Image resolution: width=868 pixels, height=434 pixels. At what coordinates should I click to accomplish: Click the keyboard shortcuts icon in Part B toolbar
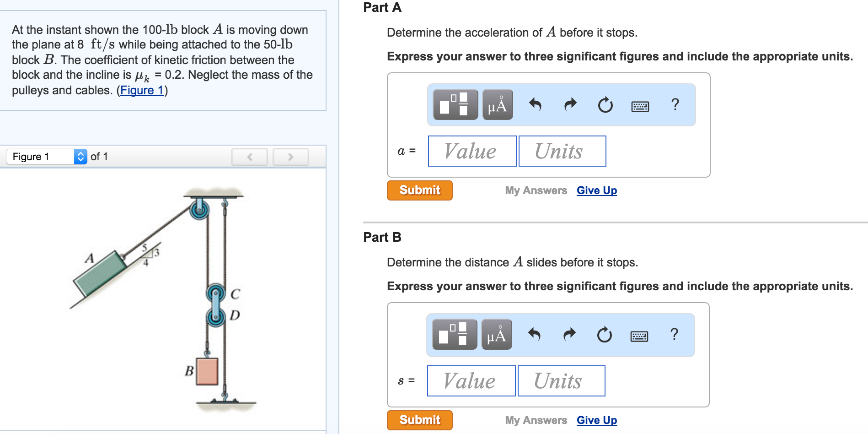point(639,335)
